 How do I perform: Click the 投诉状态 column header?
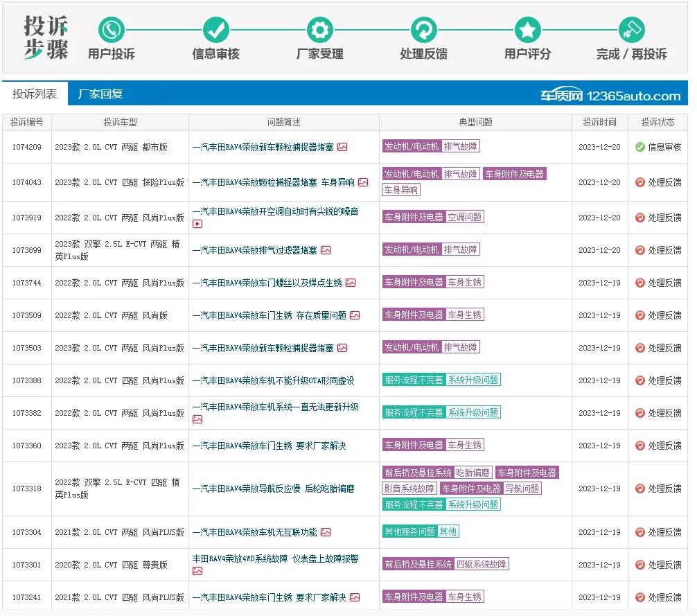pos(658,122)
